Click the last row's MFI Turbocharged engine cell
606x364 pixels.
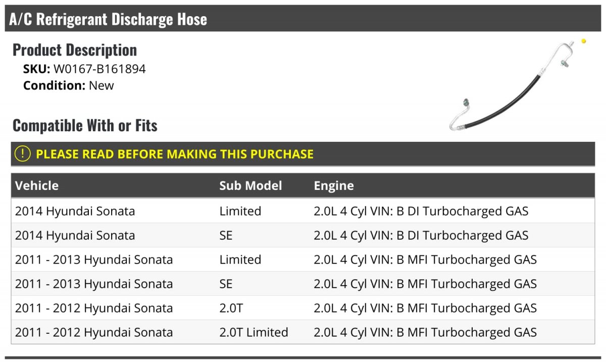click(425, 332)
